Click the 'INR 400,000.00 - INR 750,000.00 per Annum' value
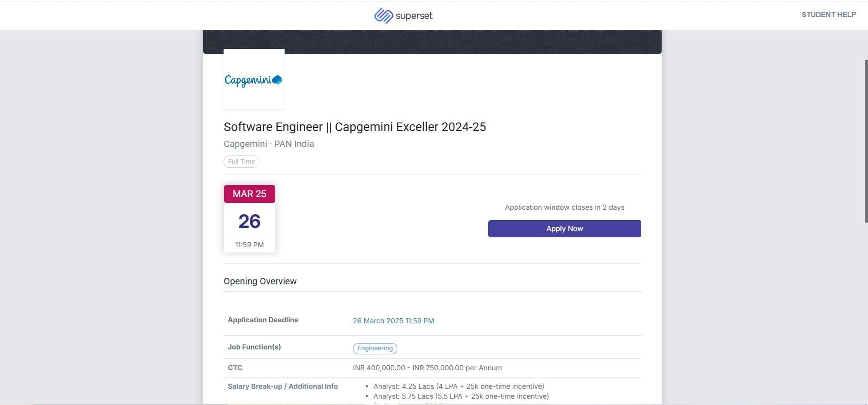The image size is (868, 405). coord(427,367)
